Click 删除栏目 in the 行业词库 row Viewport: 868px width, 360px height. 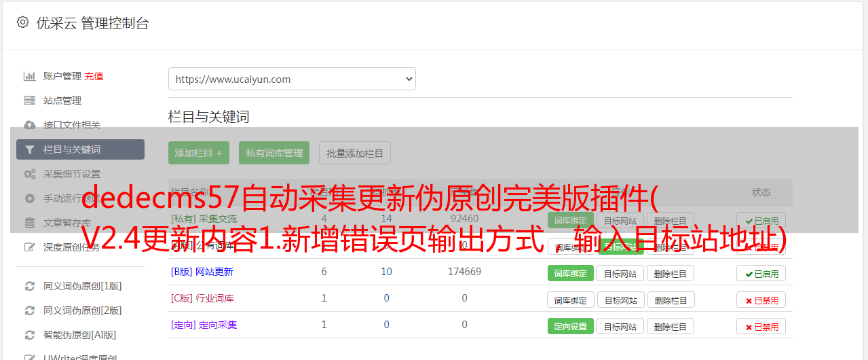(x=671, y=300)
